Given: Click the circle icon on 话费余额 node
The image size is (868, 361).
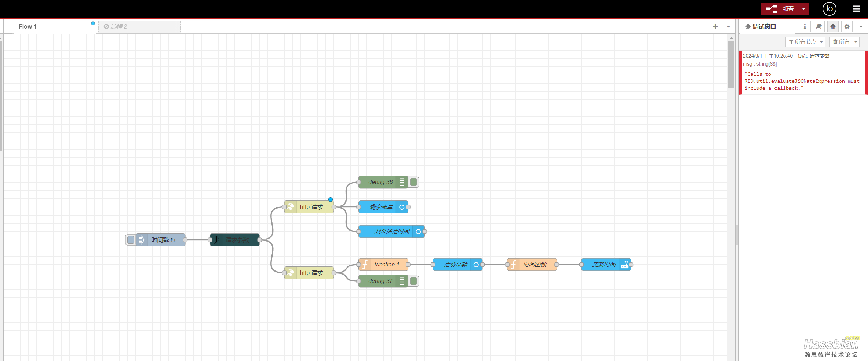Looking at the screenshot, I should click(x=476, y=265).
